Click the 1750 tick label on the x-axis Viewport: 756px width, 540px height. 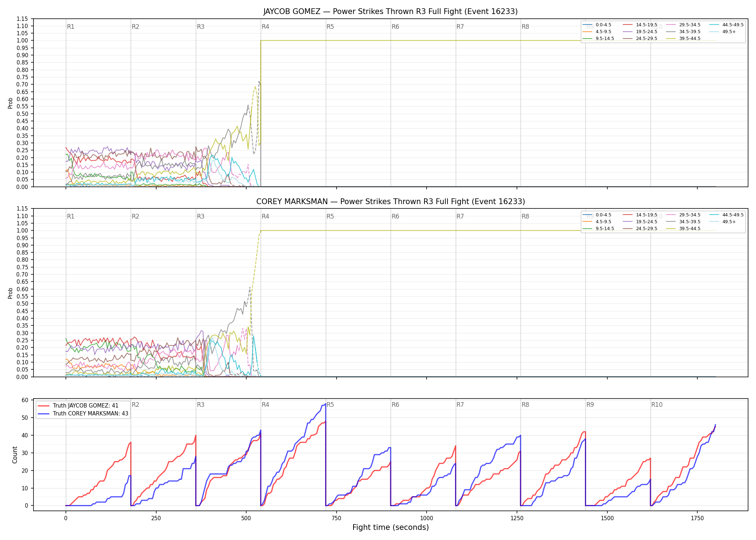tap(697, 518)
